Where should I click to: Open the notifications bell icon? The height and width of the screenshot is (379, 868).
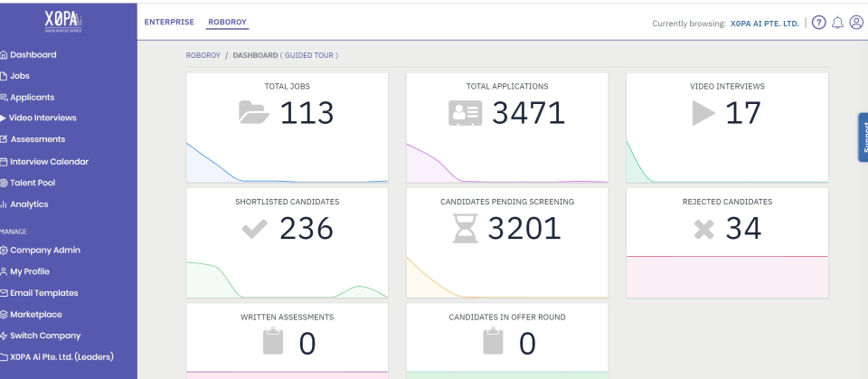pyautogui.click(x=837, y=23)
